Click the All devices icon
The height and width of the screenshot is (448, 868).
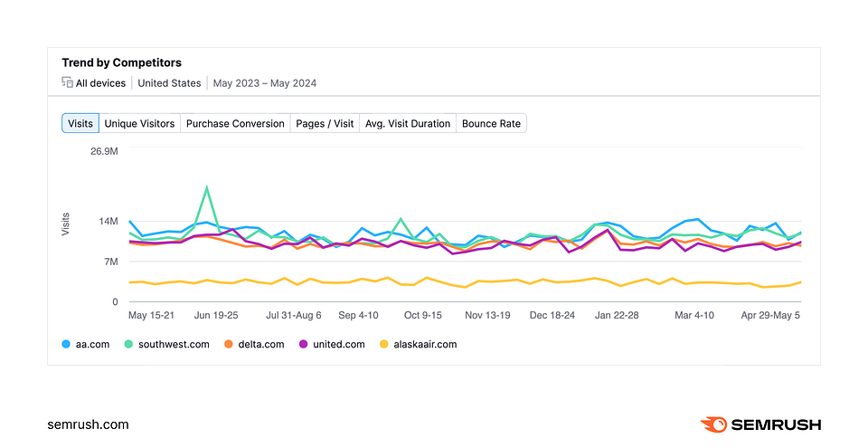click(67, 82)
